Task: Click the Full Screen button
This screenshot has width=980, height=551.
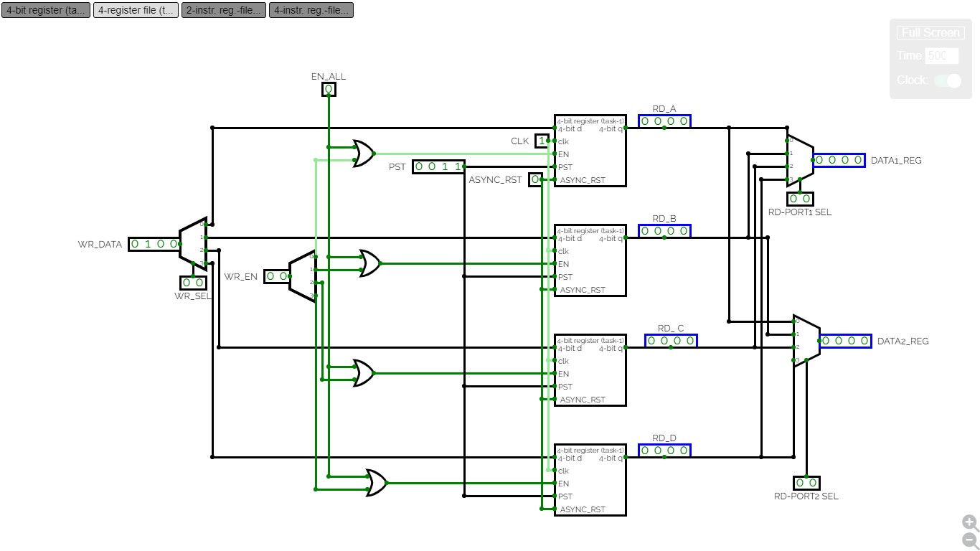Action: click(x=930, y=32)
